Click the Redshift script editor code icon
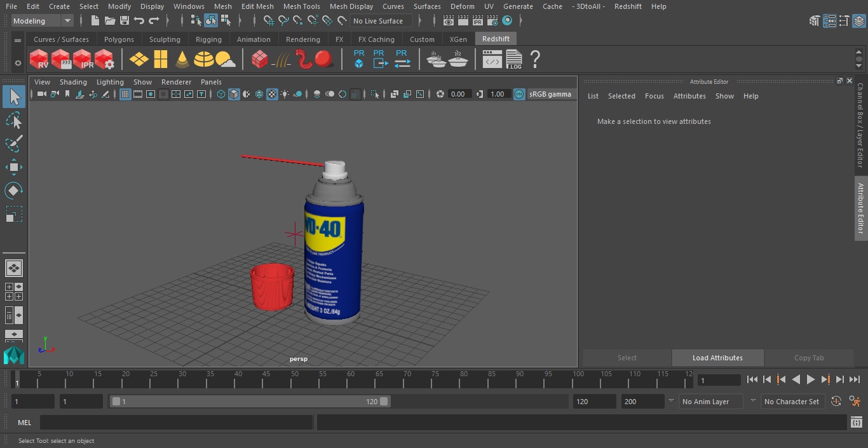This screenshot has width=868, height=448. [x=492, y=60]
